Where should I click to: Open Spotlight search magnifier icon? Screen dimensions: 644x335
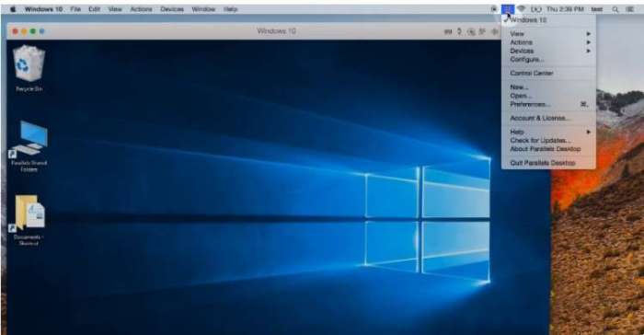point(615,9)
